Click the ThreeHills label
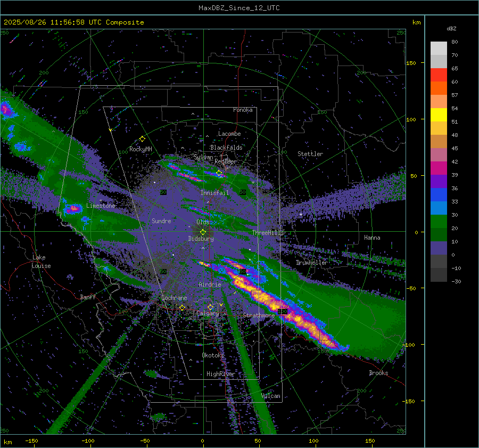The height and width of the screenshot is (448, 479). pyautogui.click(x=268, y=233)
